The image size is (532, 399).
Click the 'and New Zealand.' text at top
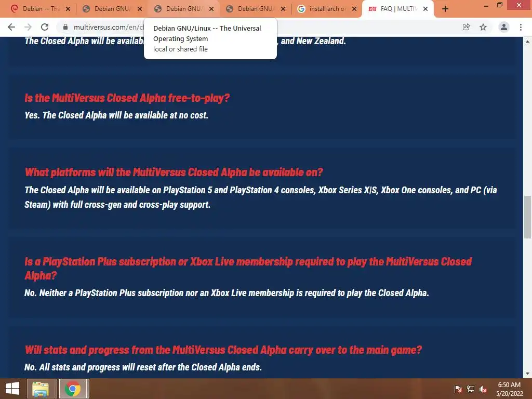[313, 41]
